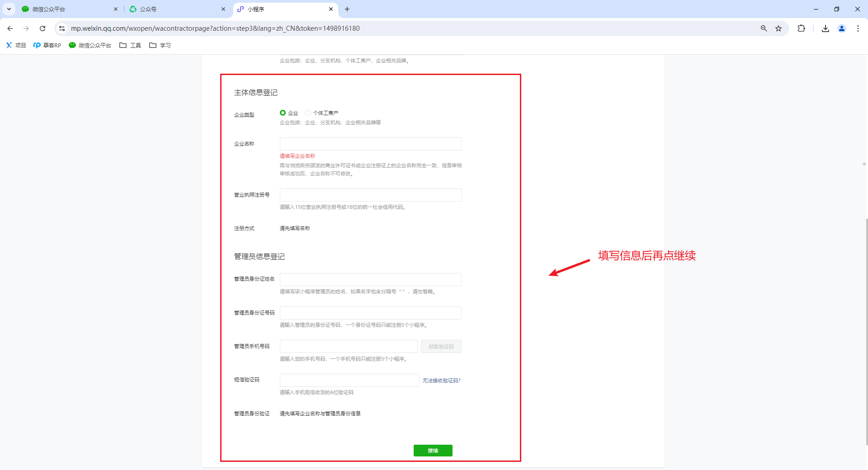Click the browser forward arrow

click(x=26, y=28)
